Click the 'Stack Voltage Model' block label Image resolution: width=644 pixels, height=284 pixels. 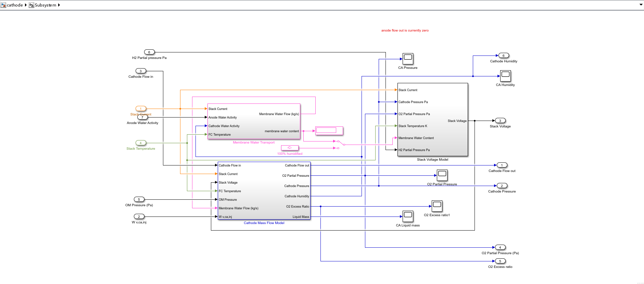click(432, 160)
